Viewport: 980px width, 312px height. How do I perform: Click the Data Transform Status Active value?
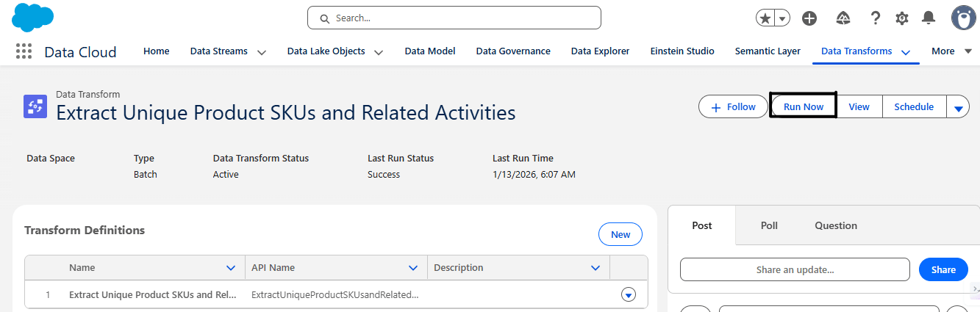click(x=226, y=175)
